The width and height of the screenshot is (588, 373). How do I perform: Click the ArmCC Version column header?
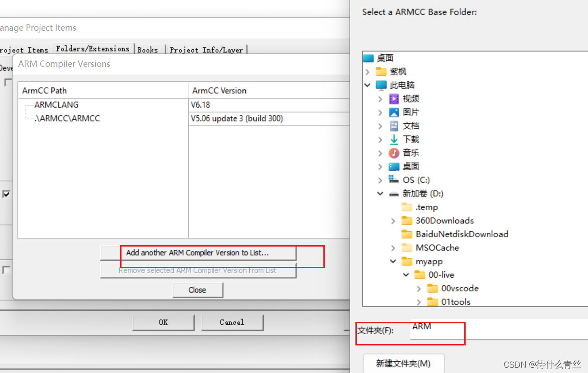coord(269,90)
